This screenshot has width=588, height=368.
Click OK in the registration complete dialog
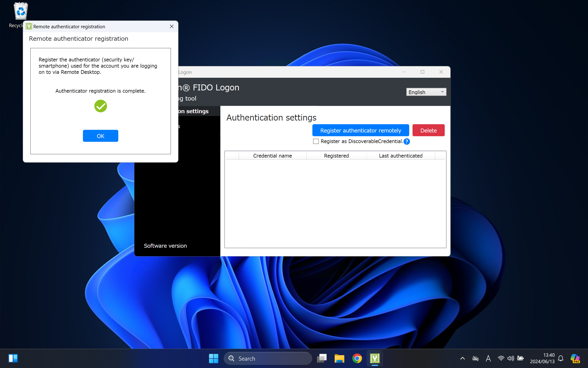pyautogui.click(x=100, y=136)
